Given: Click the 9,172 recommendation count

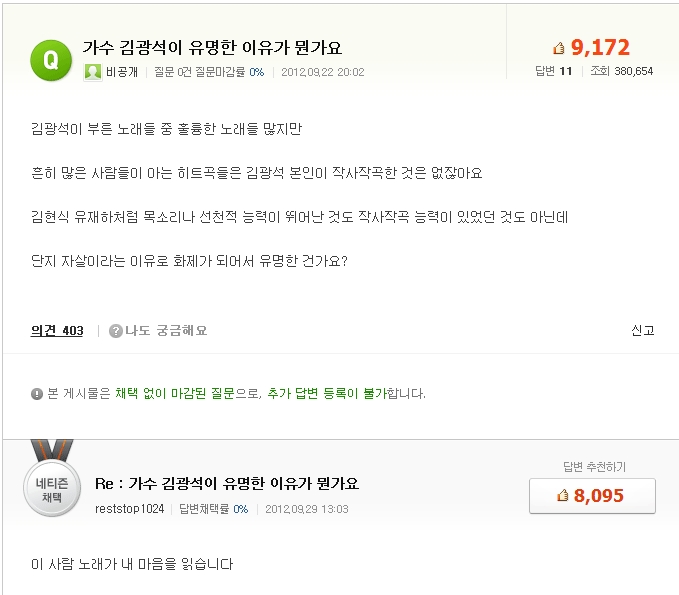Looking at the screenshot, I should click(x=600, y=48).
